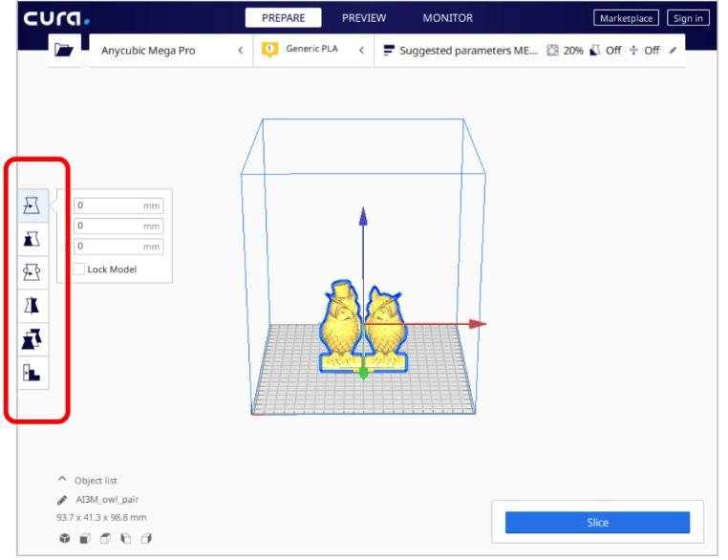
Task: Click the pencil icon to rename model
Action: (x=63, y=500)
